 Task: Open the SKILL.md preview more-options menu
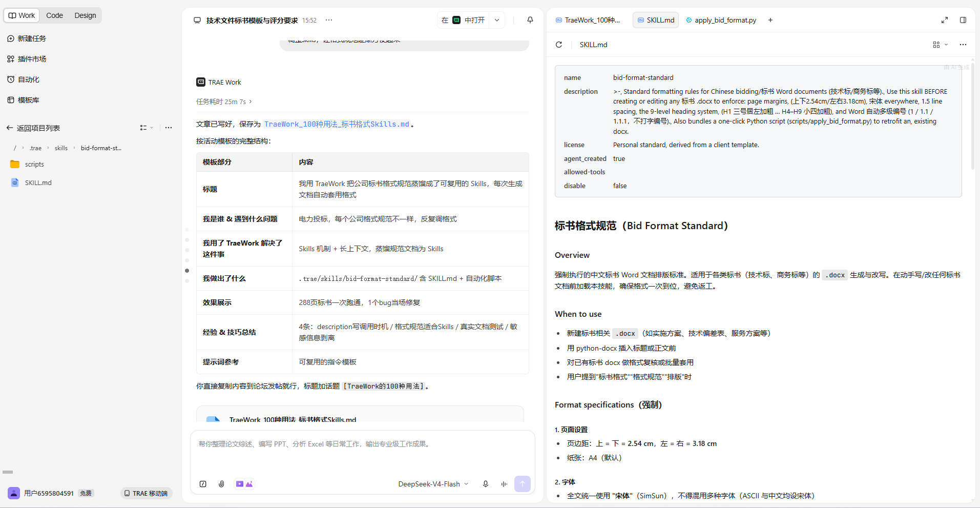click(963, 45)
